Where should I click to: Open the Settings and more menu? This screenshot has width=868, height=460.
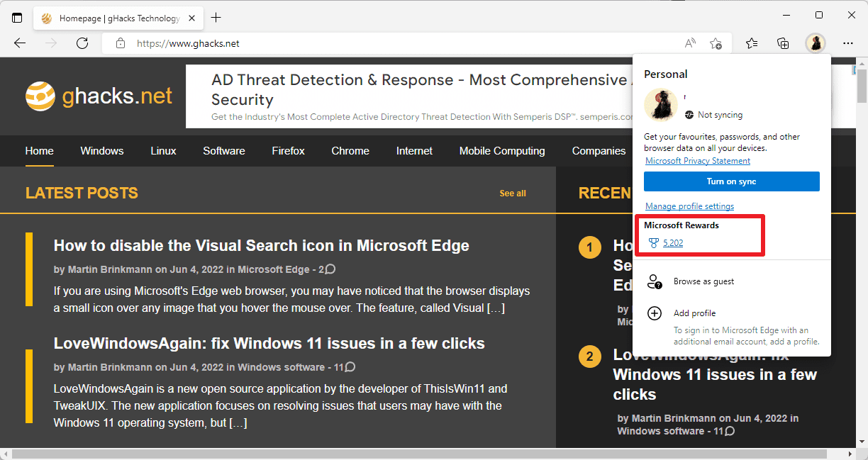pyautogui.click(x=848, y=43)
